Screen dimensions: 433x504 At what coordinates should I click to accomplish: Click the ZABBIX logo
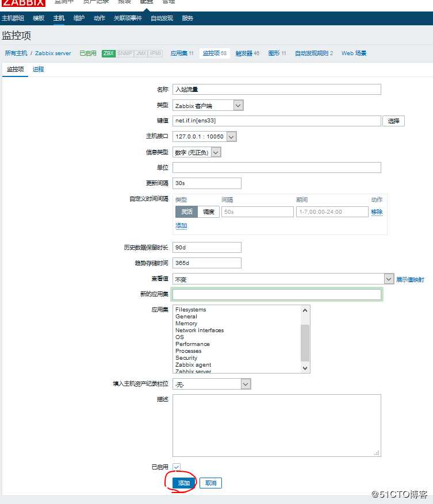(x=23, y=3)
